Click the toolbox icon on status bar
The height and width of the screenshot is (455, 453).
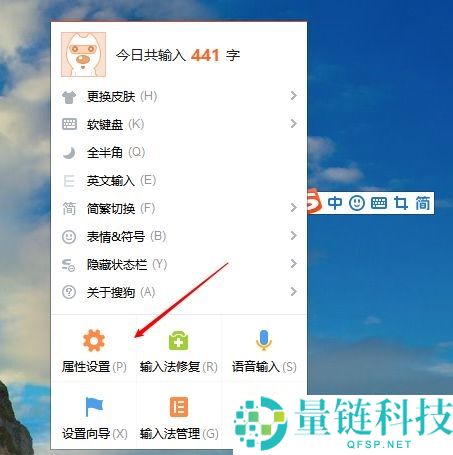coord(401,203)
